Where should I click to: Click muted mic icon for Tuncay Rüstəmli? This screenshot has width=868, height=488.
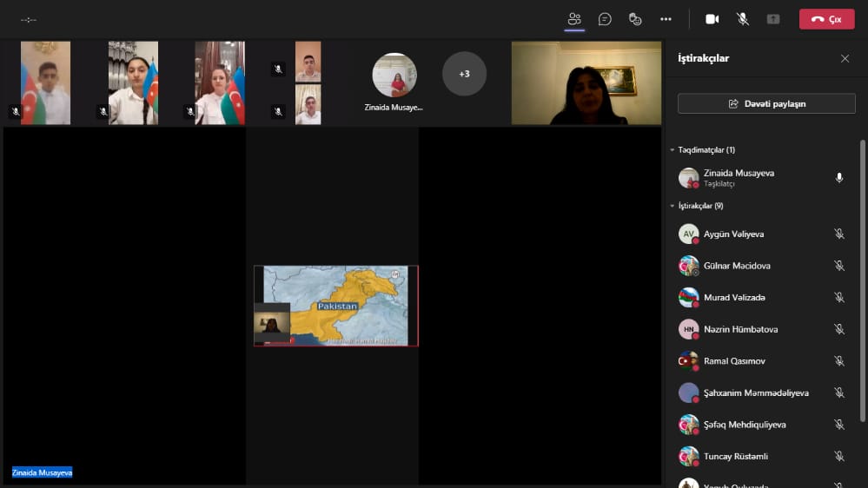pos(839,457)
